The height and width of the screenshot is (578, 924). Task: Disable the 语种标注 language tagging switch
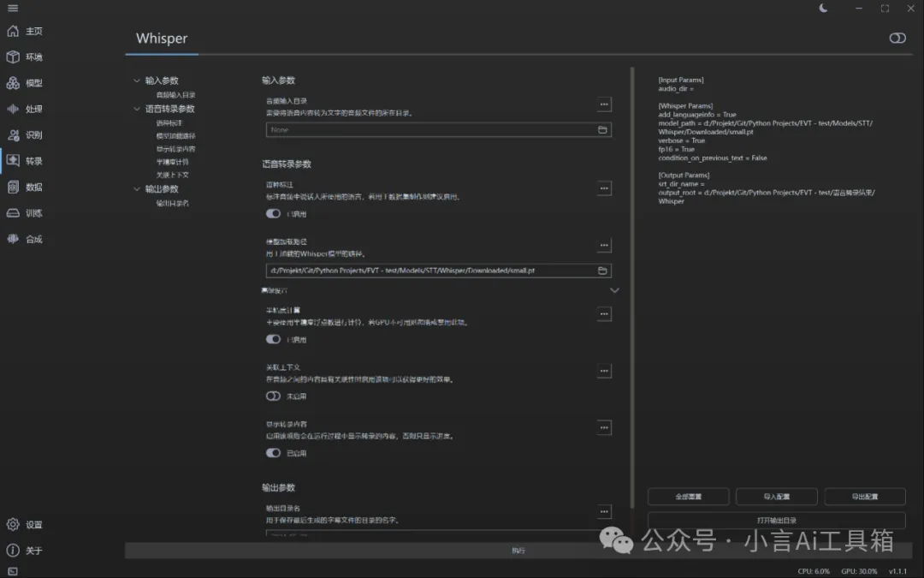point(273,213)
